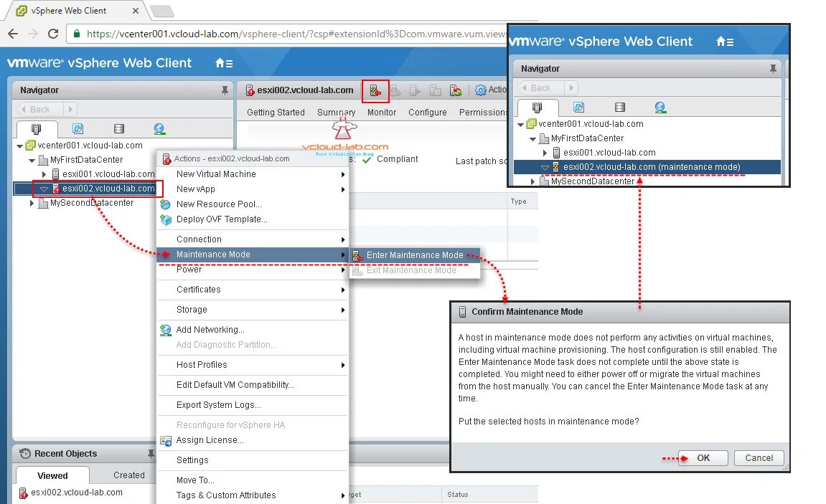Select the browser reload page control
This screenshot has width=826, height=504.
52,33
